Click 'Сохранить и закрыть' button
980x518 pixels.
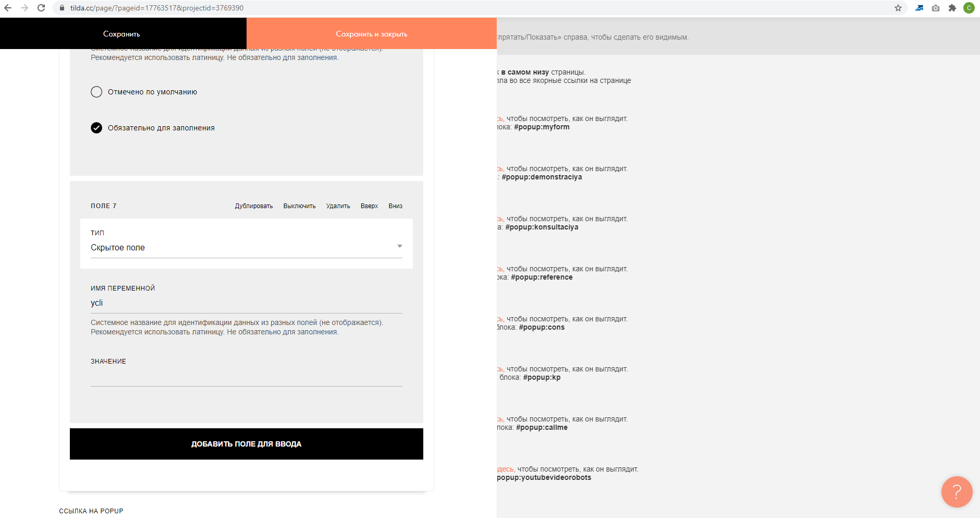[372, 33]
